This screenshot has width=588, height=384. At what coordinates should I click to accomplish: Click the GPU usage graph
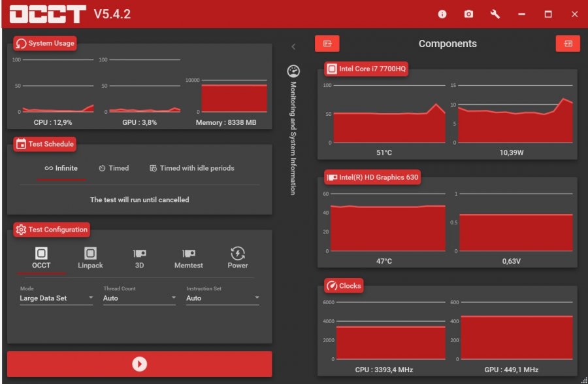coord(144,86)
